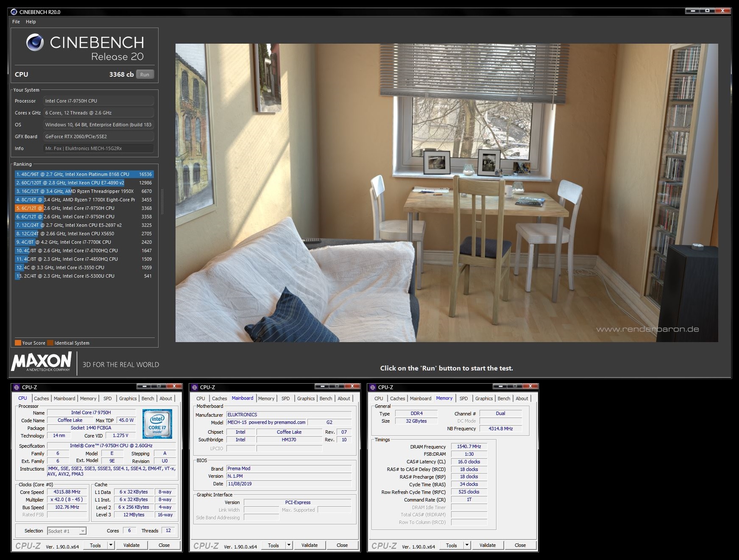The image size is (739, 560).
Task: Open the Memory tab in the leftmost CPU-Z window
Action: [88, 398]
